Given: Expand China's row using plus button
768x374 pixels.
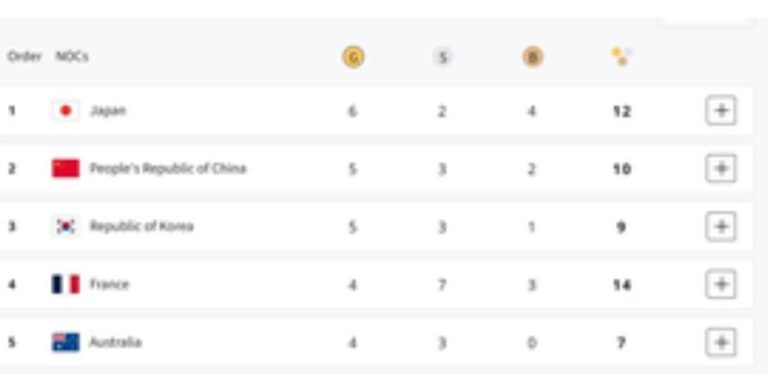Looking at the screenshot, I should [x=720, y=168].
